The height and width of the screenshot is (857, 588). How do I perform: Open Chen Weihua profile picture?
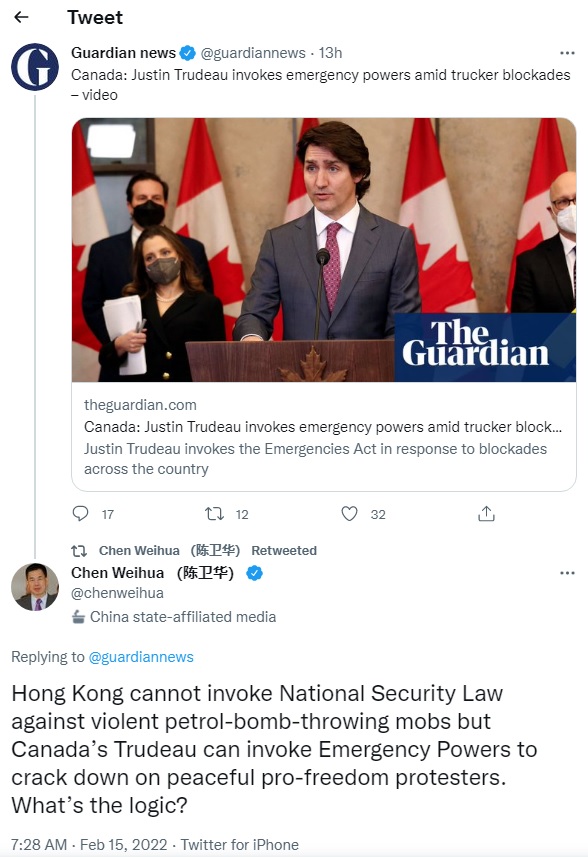pyautogui.click(x=35, y=586)
